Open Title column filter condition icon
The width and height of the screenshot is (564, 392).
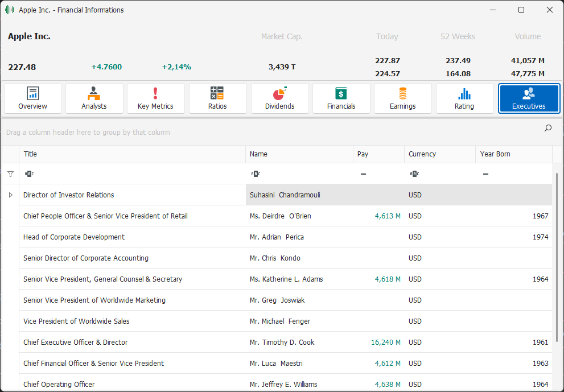29,174
